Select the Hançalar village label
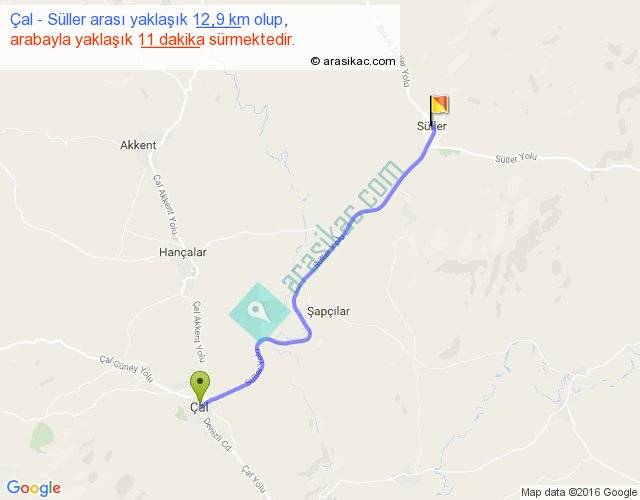 pyautogui.click(x=182, y=252)
